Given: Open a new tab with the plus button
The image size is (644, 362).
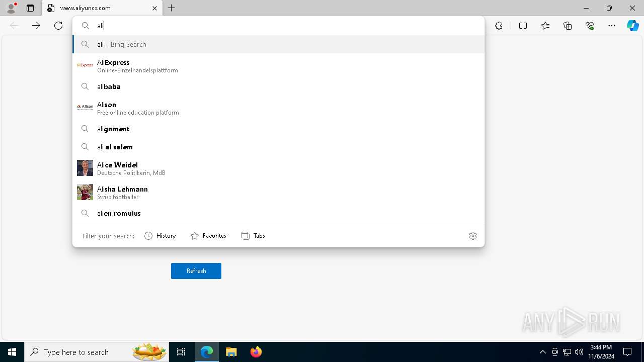Looking at the screenshot, I should pos(172,8).
